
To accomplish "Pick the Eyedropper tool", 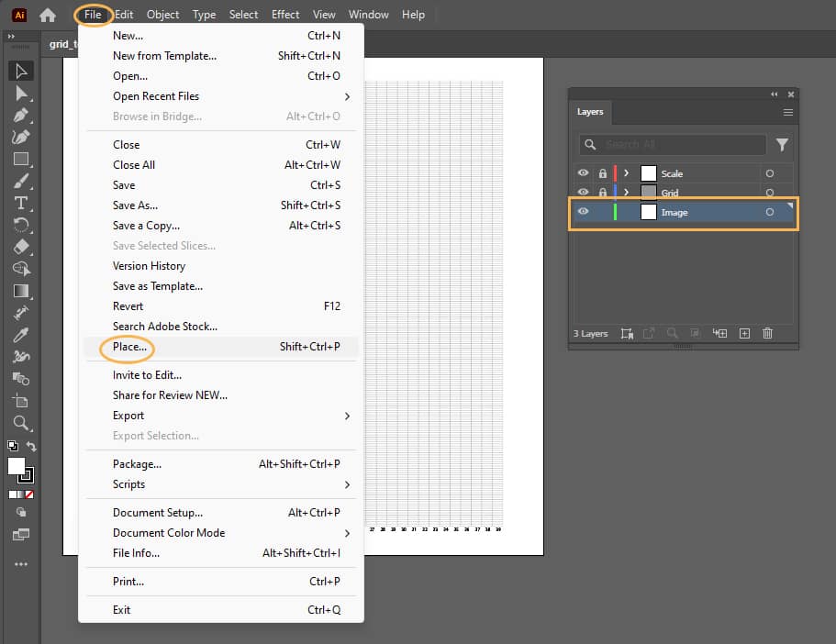I will [21, 335].
